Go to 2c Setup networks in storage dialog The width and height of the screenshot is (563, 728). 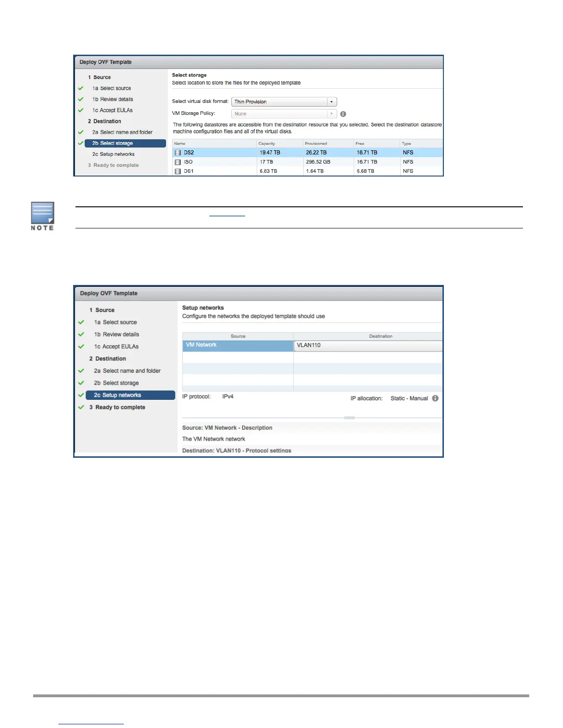coord(113,154)
